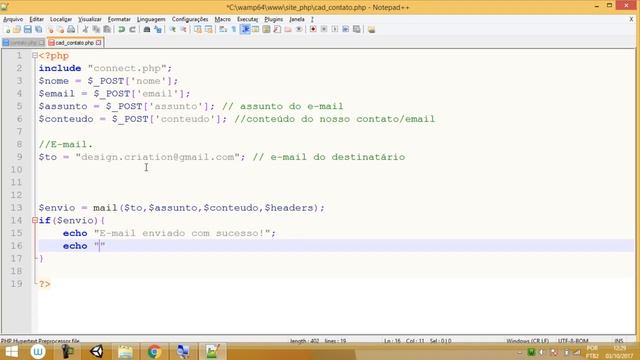Click the Close document toolbar icon
The height and width of the screenshot is (360, 640).
(x=50, y=29)
